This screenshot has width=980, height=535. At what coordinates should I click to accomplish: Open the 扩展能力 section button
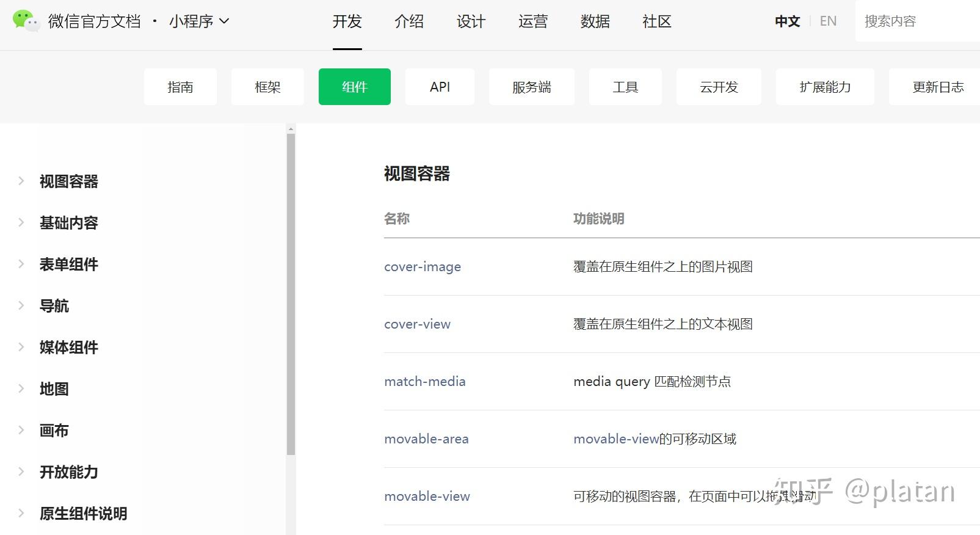(x=825, y=87)
